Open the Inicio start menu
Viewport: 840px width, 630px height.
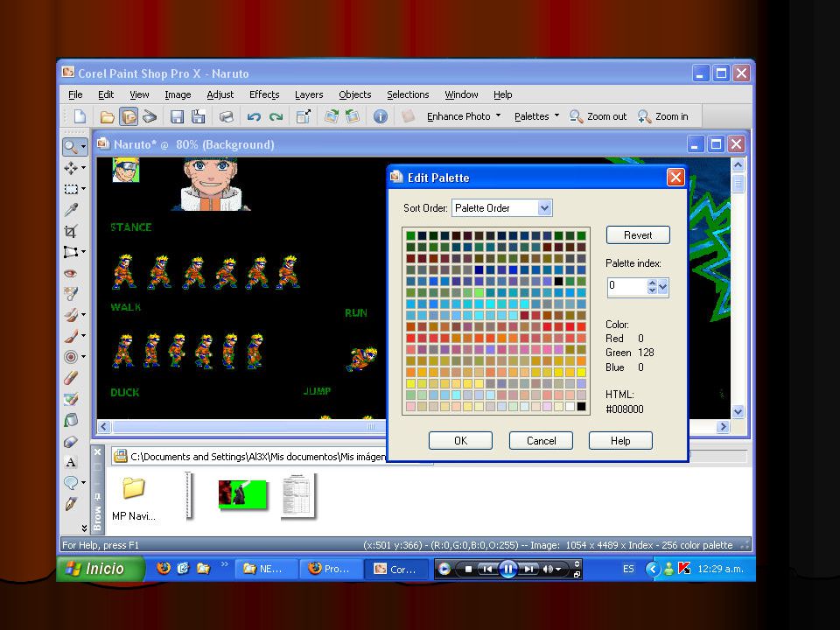click(x=101, y=569)
